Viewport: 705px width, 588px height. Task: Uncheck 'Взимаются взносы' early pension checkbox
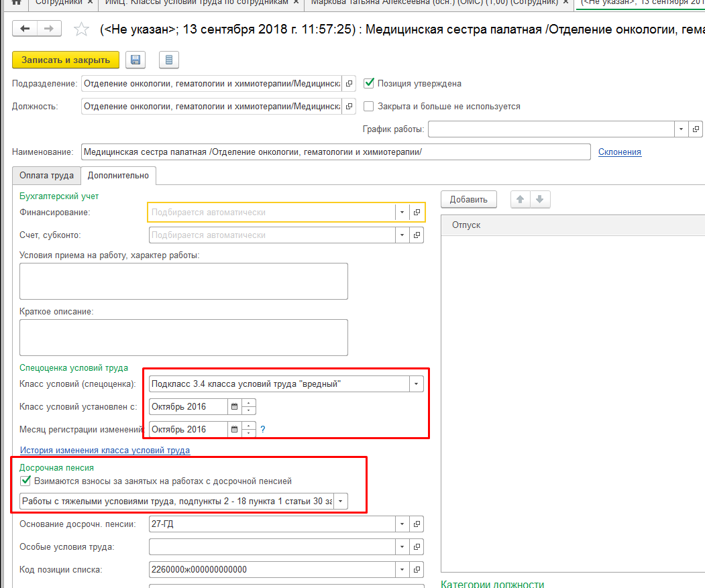coord(26,481)
